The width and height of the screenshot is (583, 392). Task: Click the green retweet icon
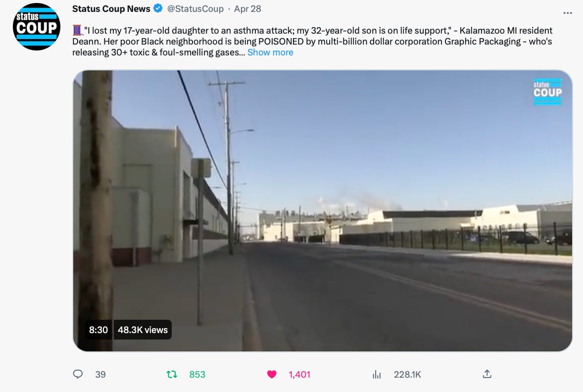pos(172,374)
